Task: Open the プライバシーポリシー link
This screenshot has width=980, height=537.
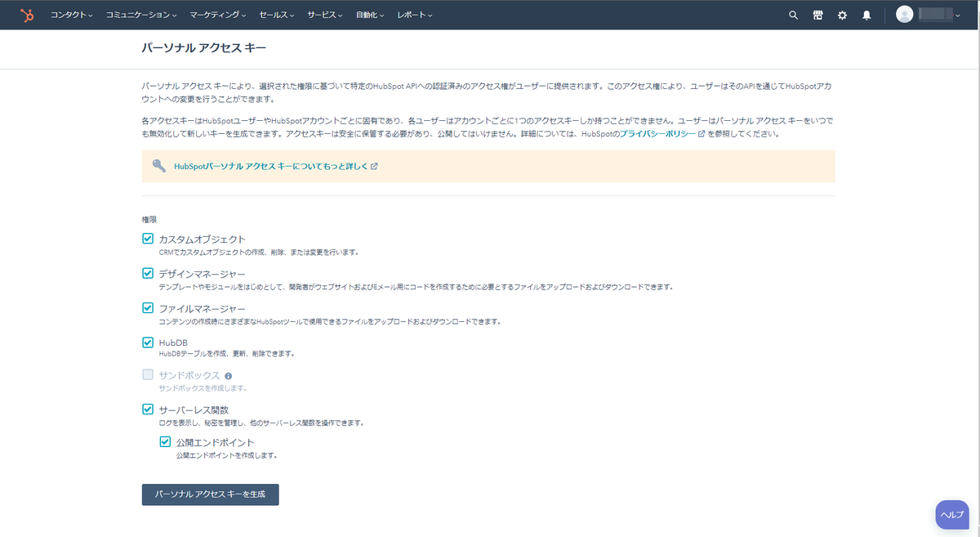Action: (x=658, y=134)
